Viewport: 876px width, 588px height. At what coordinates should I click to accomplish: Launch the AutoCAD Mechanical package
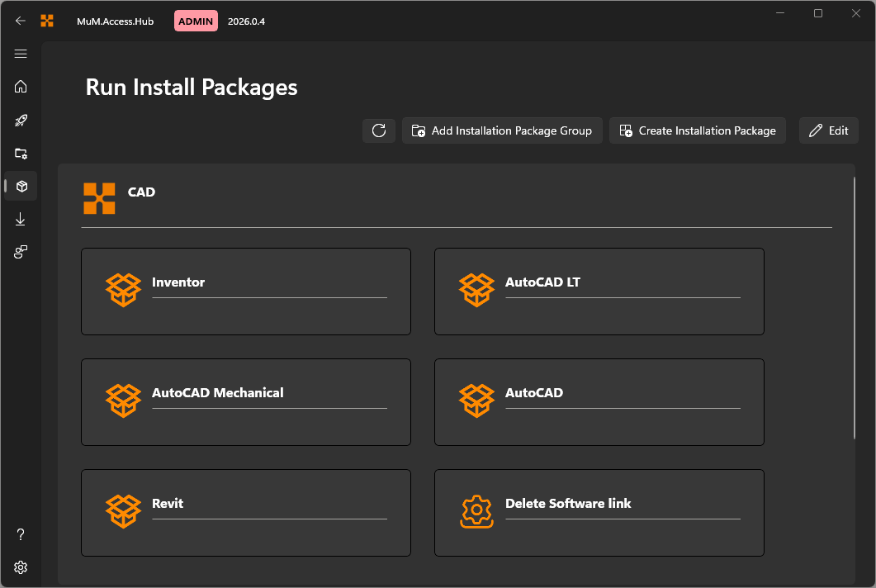[245, 402]
